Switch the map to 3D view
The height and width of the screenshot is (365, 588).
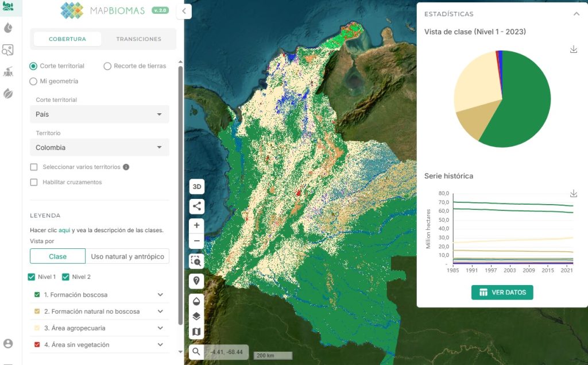(196, 186)
